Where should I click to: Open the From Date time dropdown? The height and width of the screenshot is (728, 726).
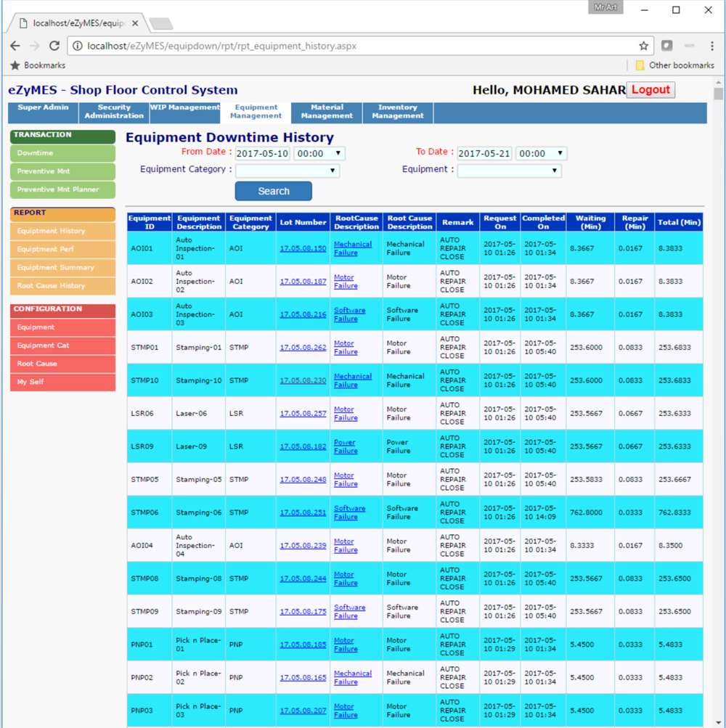[x=319, y=154]
